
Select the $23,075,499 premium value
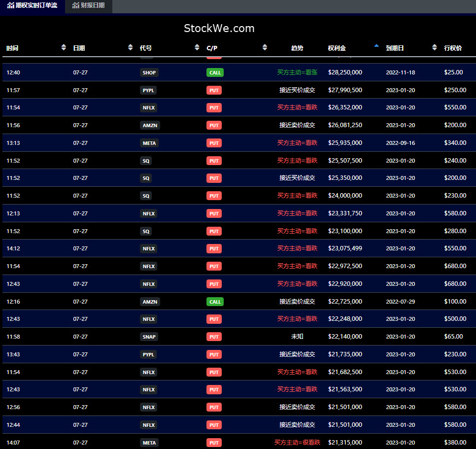click(x=345, y=248)
